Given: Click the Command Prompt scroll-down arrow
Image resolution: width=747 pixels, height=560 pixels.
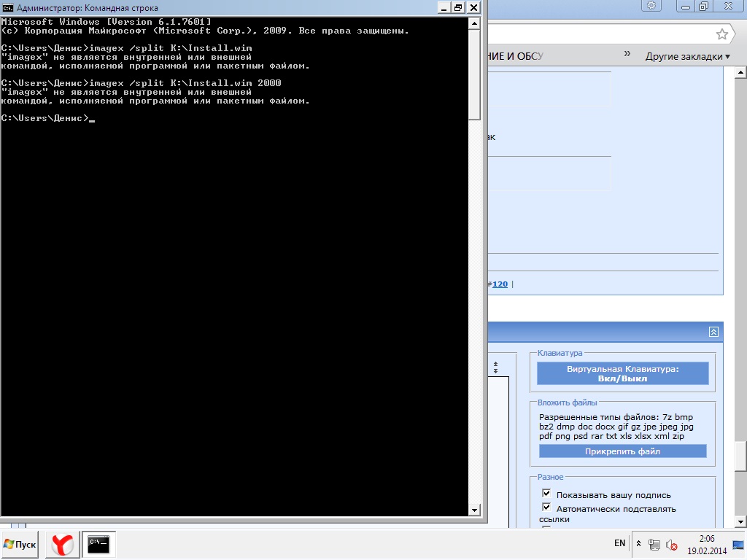Looking at the screenshot, I should click(475, 510).
